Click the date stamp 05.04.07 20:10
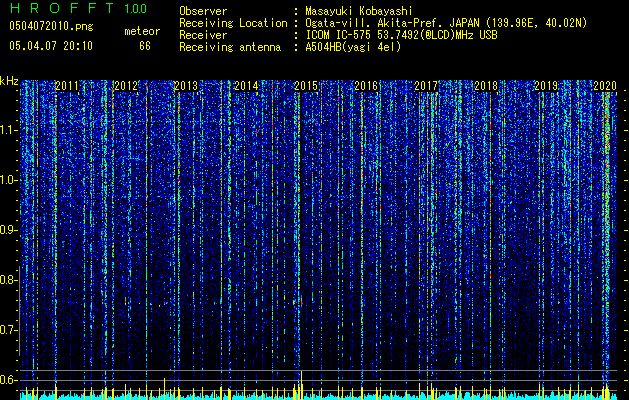The image size is (629, 400). [x=51, y=46]
